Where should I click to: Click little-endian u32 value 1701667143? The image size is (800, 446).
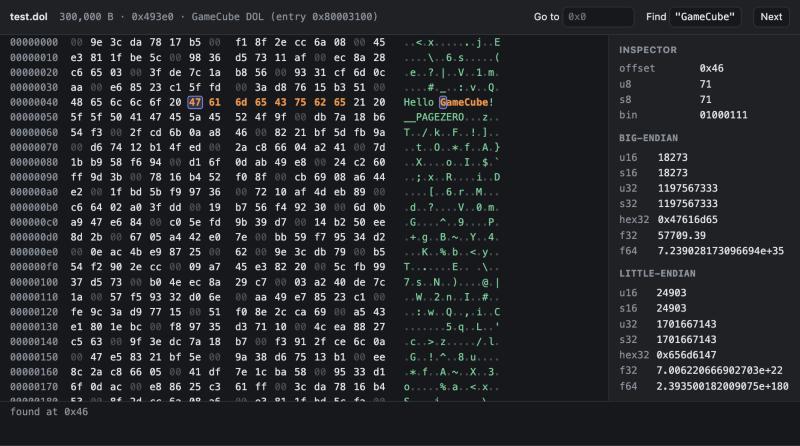[x=686, y=324]
